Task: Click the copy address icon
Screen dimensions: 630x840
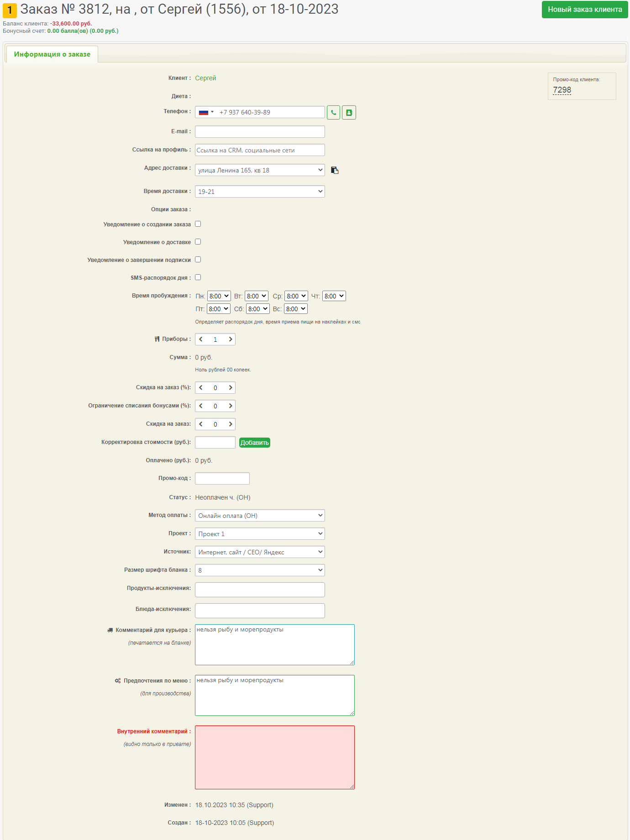Action: coord(335,170)
